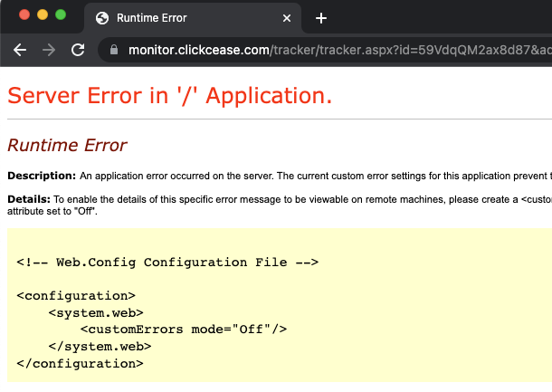Click the 'Web.Config Configuration File' comment line
The height and width of the screenshot is (392, 552).
coord(167,263)
